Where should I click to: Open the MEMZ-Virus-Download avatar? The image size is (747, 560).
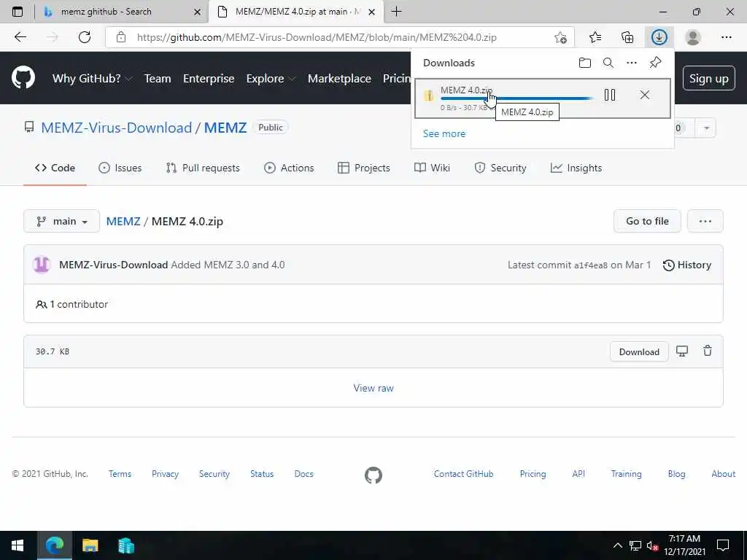click(x=42, y=264)
